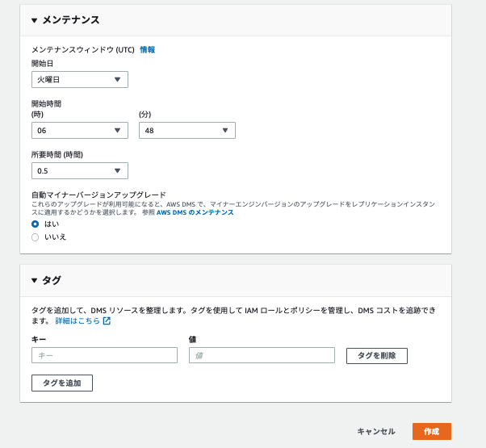Open the 情報 link for maintenance window
This screenshot has width=486, height=448.
(x=147, y=49)
